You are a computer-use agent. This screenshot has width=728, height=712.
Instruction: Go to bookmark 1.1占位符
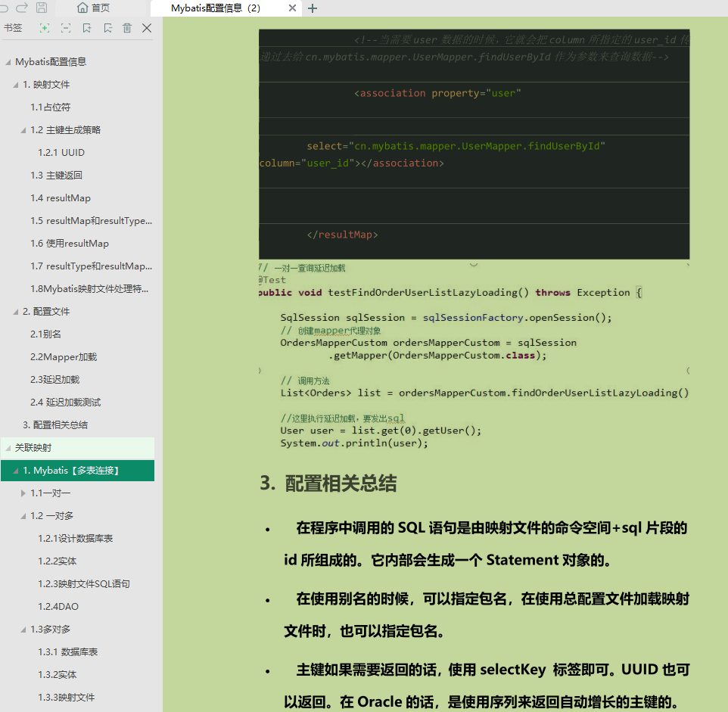tap(50, 107)
